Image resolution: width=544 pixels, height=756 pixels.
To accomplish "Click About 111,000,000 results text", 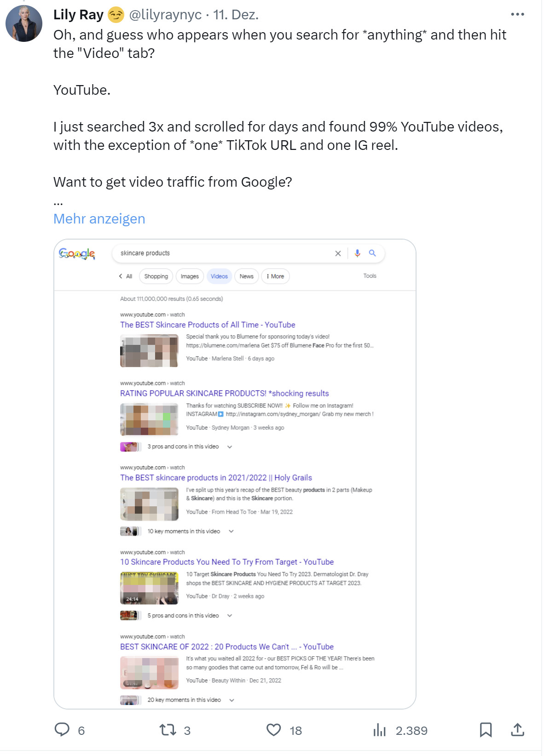I will point(172,299).
